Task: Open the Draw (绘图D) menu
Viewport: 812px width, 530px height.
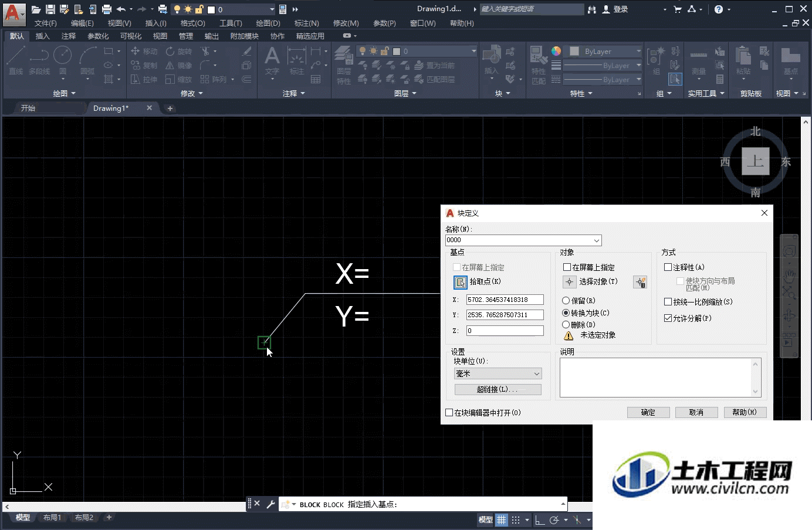Action: [268, 23]
